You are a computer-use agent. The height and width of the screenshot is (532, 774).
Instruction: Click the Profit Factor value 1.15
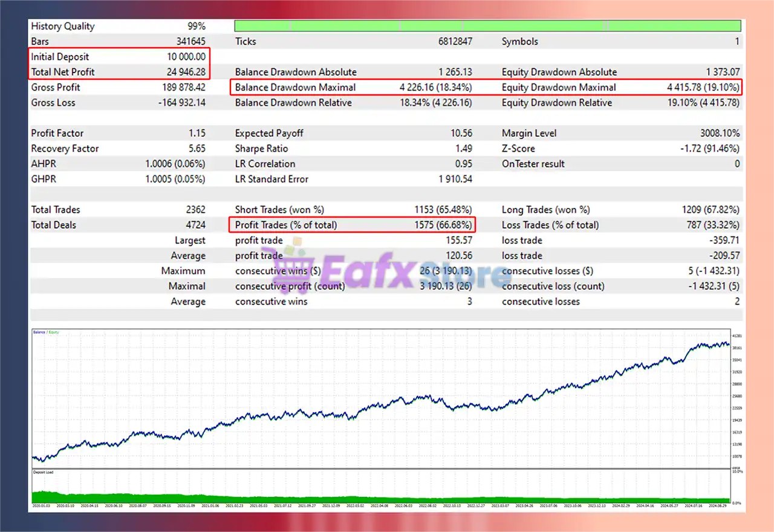(x=197, y=133)
